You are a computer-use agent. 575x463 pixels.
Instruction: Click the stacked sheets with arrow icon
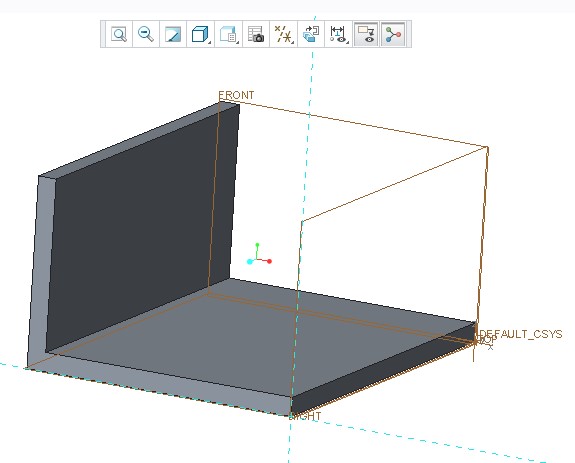click(x=311, y=34)
